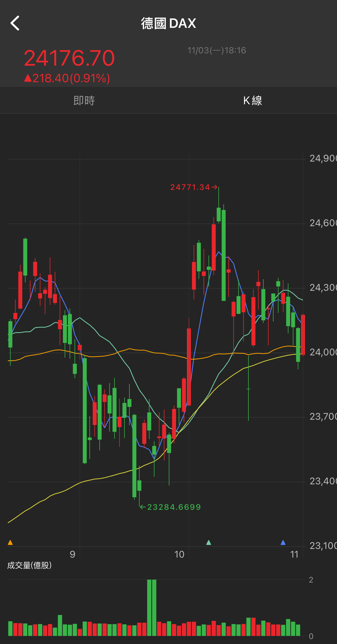Viewport: 337px width, 644px height.
Task: Select the K線 tab
Action: pos(252,100)
